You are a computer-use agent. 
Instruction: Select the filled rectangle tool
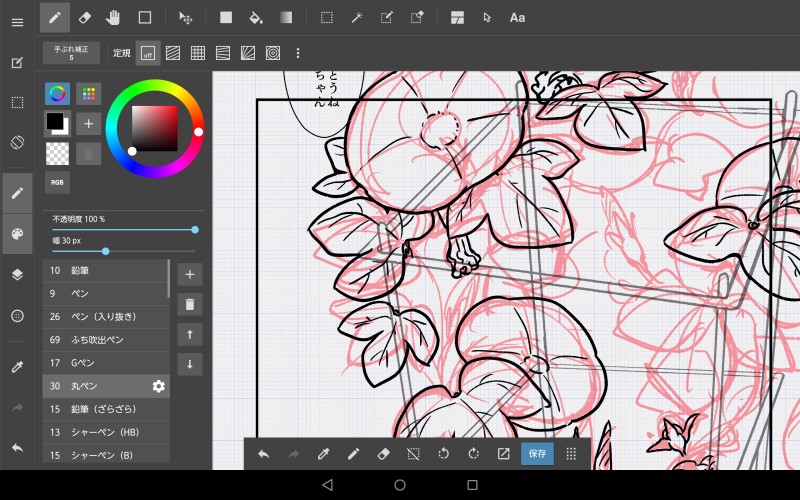(x=226, y=18)
